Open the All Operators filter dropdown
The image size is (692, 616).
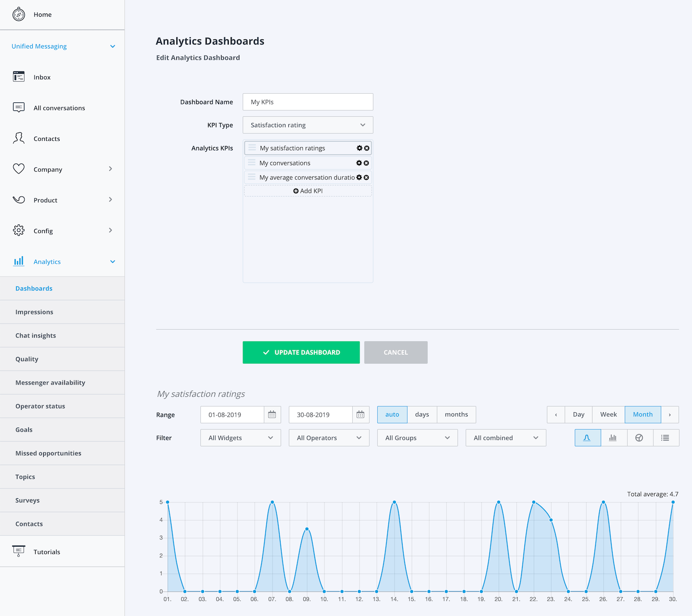pos(329,438)
